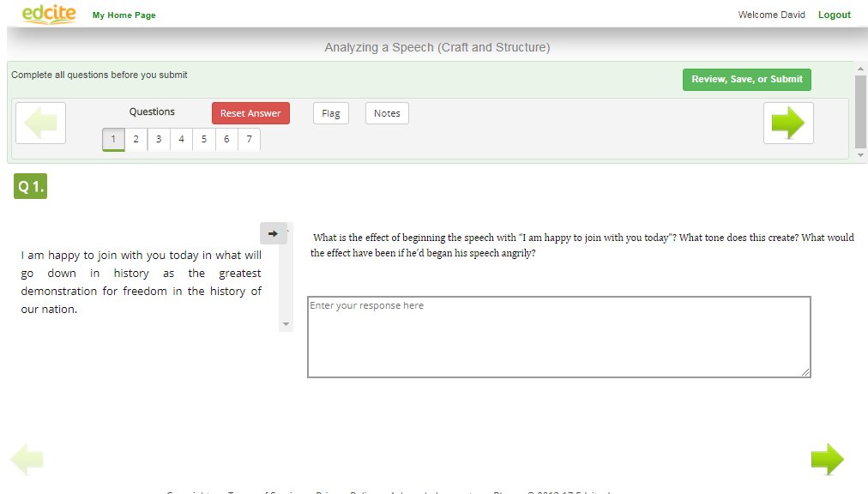Click the bottom-left faded back arrow
This screenshot has height=494, width=868.
point(27,459)
